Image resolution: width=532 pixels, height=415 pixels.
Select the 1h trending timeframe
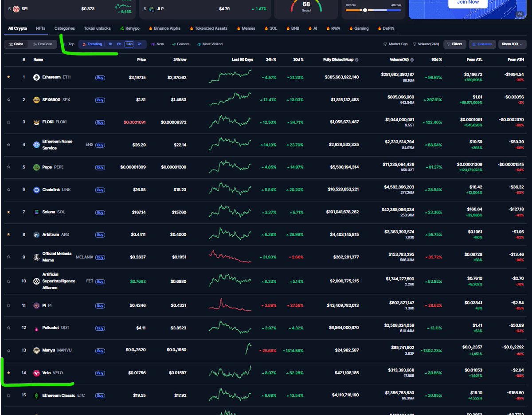[110, 44]
